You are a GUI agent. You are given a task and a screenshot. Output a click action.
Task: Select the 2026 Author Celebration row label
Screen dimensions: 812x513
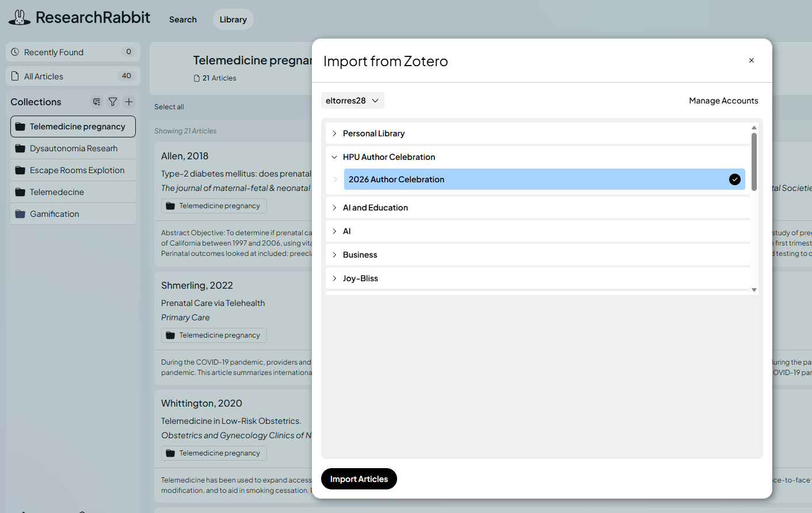click(x=397, y=179)
